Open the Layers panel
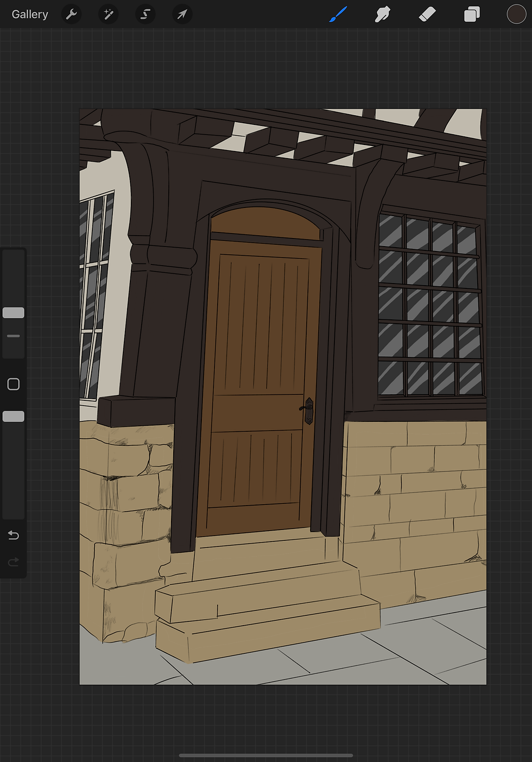 [472, 15]
